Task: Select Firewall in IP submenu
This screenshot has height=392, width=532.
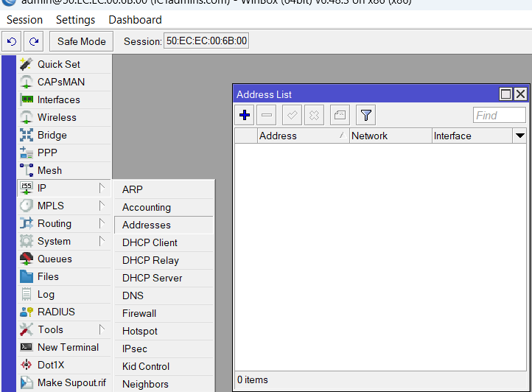Action: [164, 313]
